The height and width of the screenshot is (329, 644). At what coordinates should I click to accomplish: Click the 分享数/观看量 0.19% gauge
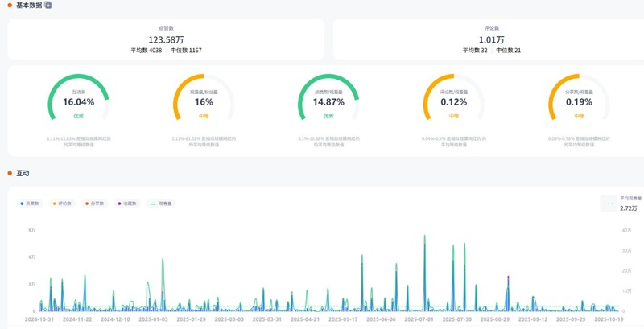pyautogui.click(x=578, y=102)
